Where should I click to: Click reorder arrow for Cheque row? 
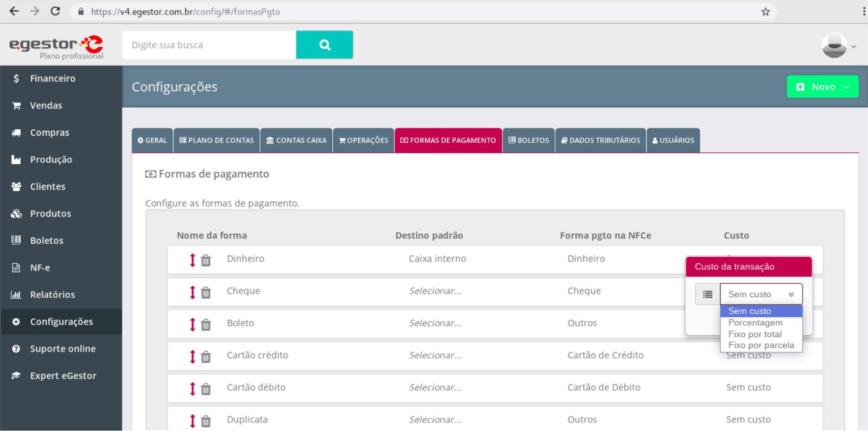click(192, 292)
